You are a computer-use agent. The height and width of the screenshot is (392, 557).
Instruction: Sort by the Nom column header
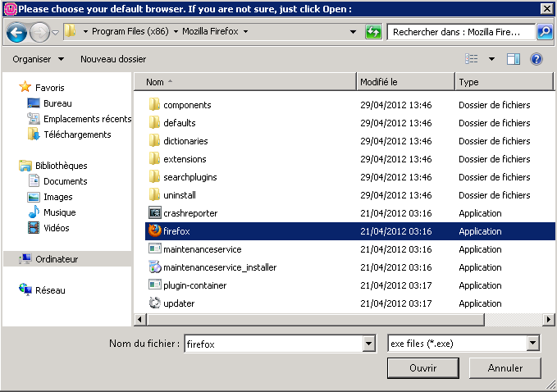click(x=245, y=82)
